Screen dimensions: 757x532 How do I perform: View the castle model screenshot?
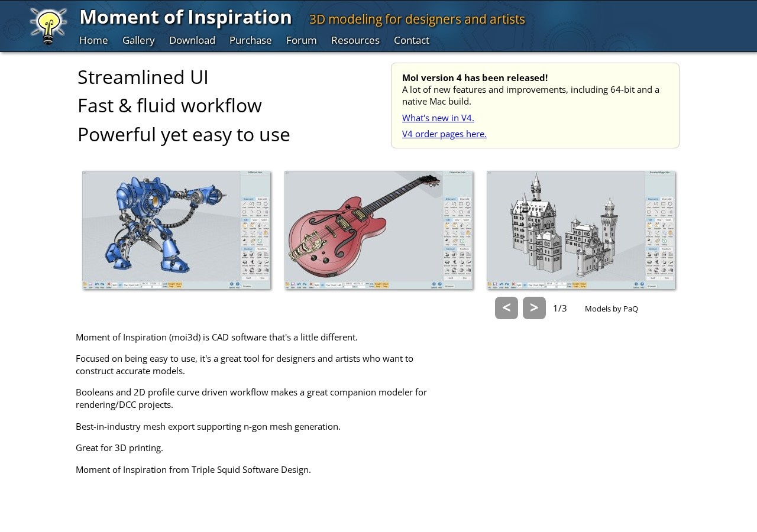coord(581,230)
